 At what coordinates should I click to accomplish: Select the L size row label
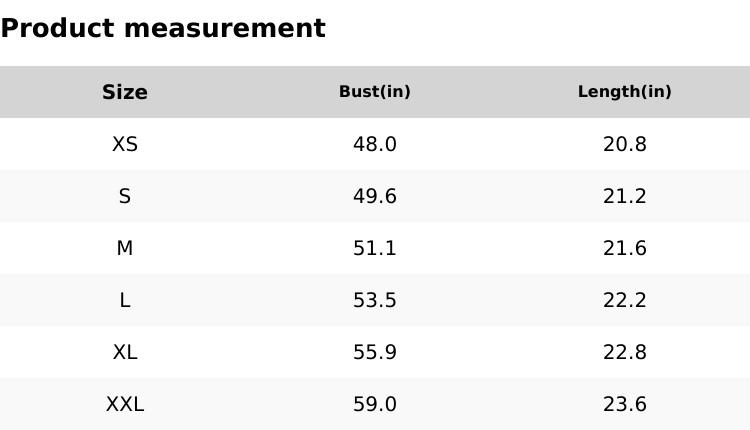tap(125, 300)
